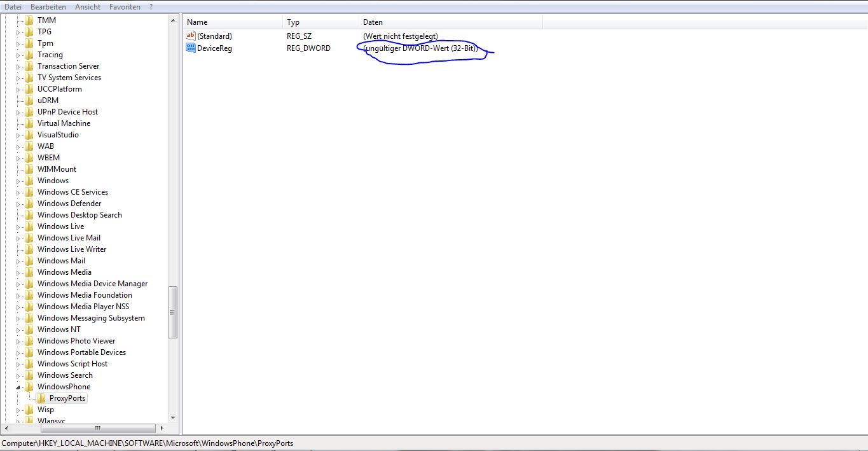The image size is (868, 451).
Task: Click the Windows Search folder icon
Action: point(29,375)
